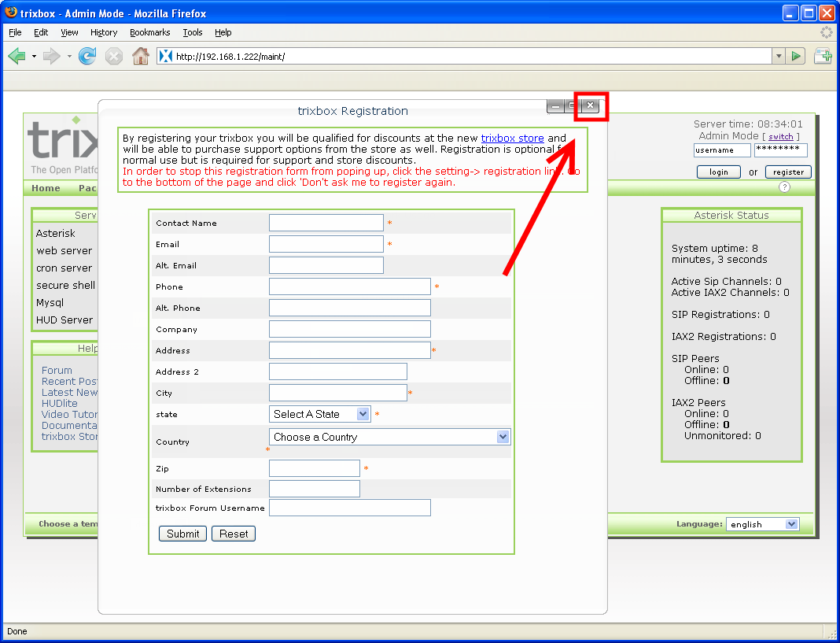Open the View menu

point(69,32)
